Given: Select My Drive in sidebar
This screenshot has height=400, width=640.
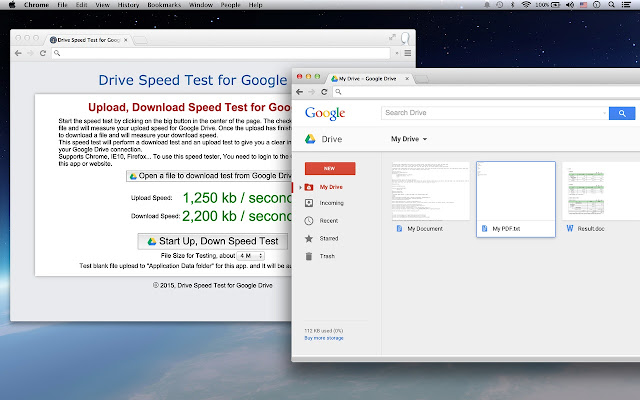Looking at the screenshot, I should (x=331, y=187).
